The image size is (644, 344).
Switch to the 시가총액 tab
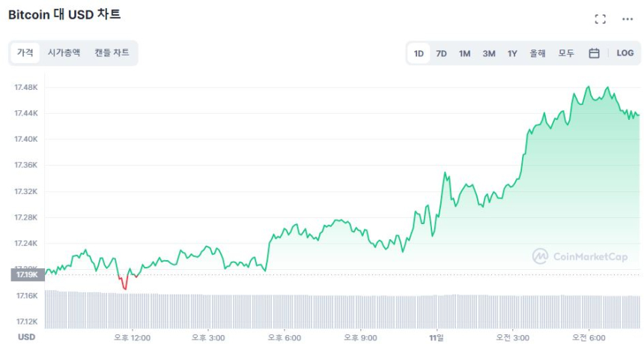64,53
